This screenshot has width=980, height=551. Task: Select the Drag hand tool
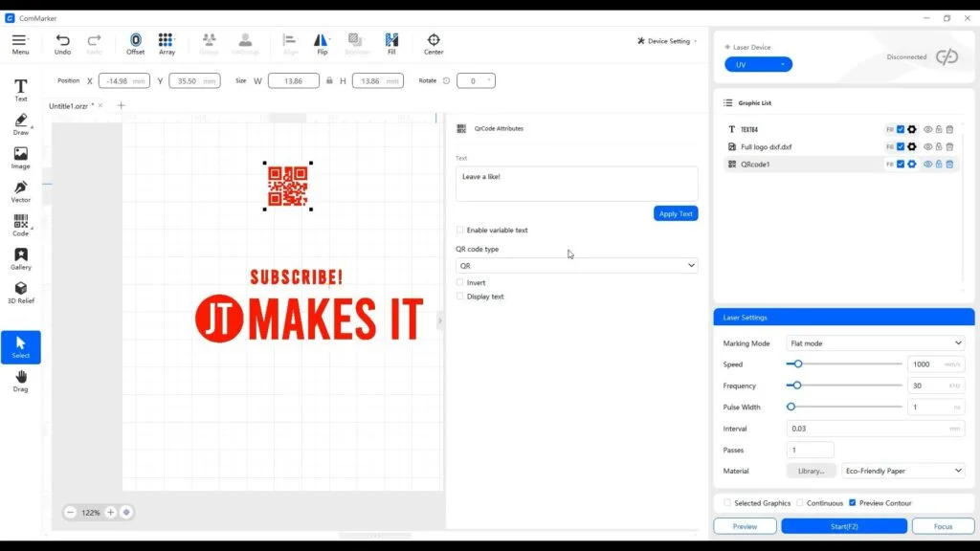point(20,381)
